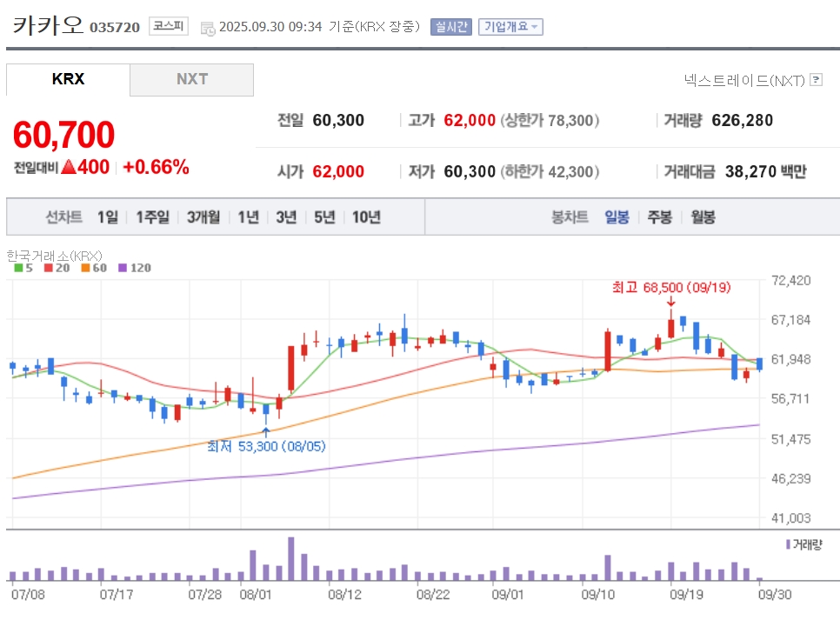Select the 3개월 line chart period
This screenshot has width=840, height=620.
(203, 217)
